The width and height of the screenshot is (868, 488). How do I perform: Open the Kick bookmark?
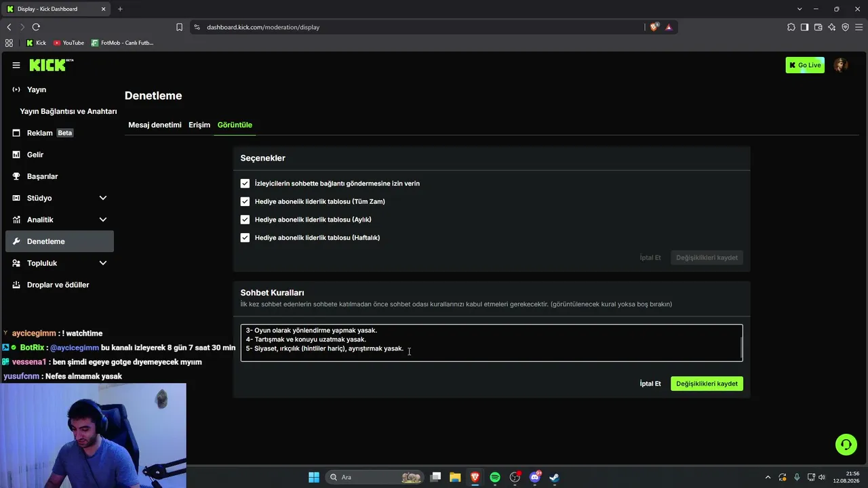[36, 43]
